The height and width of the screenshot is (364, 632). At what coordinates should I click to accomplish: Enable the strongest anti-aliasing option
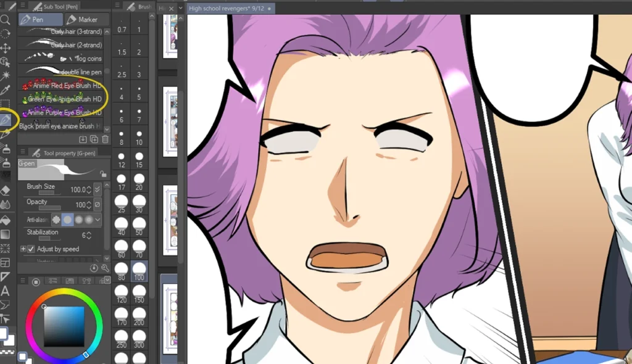[89, 220]
